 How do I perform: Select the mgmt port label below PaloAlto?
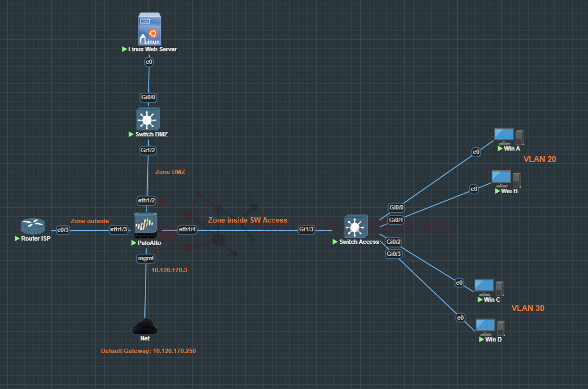point(146,259)
